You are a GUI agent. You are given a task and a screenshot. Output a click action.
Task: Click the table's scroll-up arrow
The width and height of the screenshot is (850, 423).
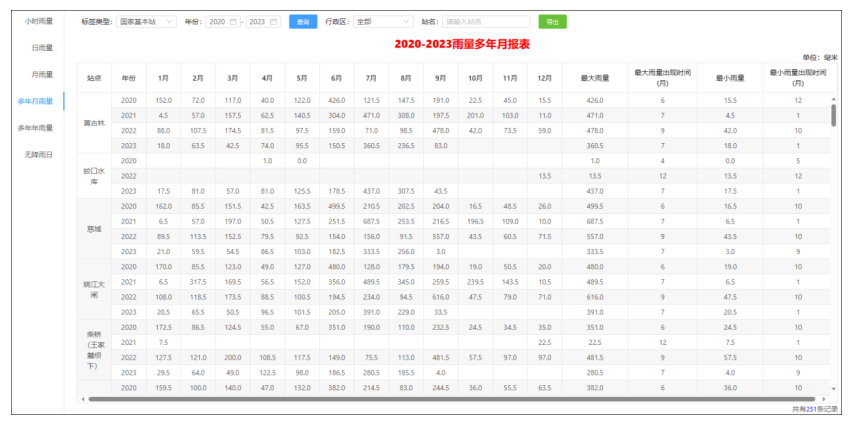pos(833,99)
